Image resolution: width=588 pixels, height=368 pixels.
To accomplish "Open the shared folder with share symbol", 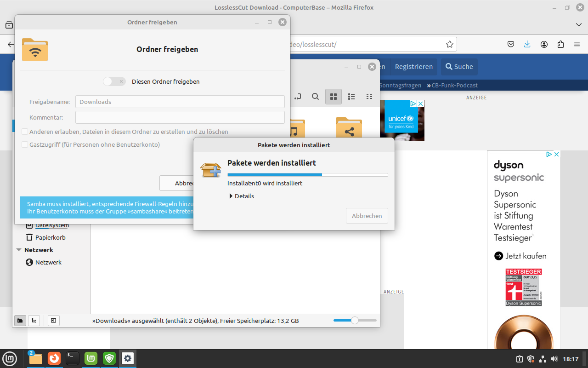I will point(349,127).
